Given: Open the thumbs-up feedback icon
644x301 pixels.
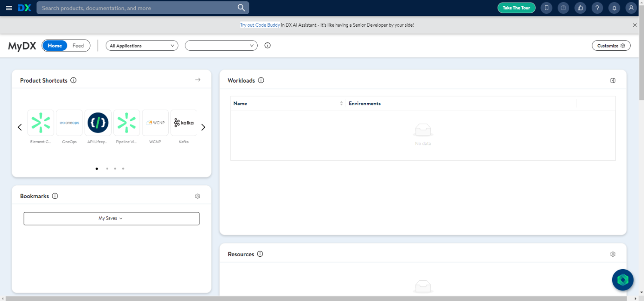Looking at the screenshot, I should click(580, 8).
